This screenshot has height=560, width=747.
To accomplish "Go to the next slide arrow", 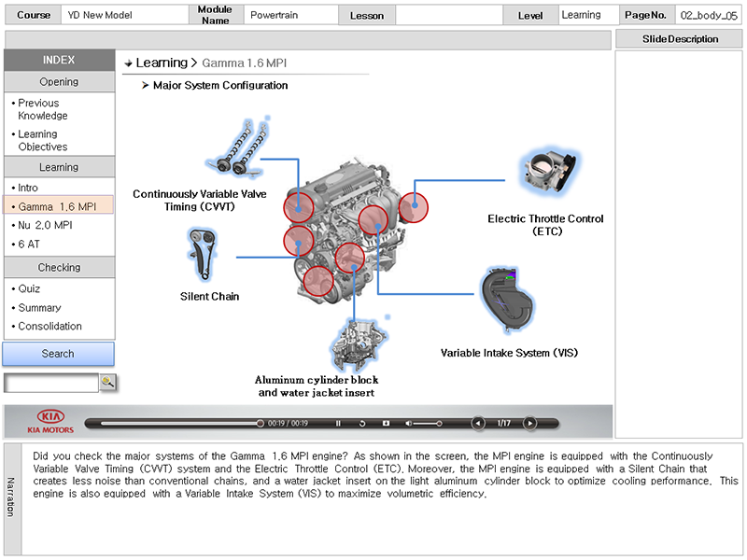I will click(529, 423).
